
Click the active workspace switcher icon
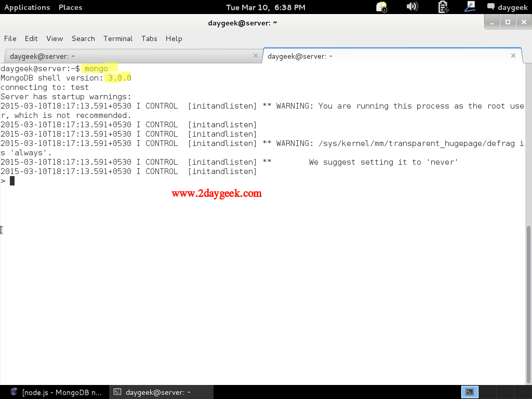pos(470,392)
